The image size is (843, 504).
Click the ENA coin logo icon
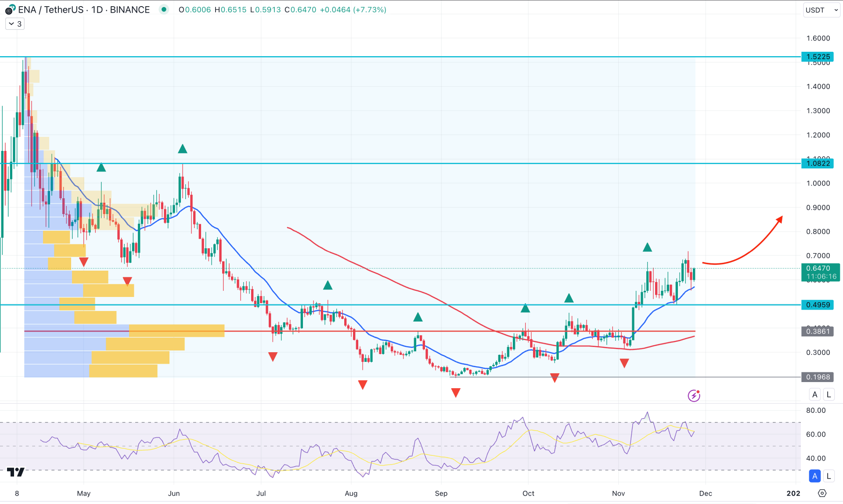coord(10,10)
